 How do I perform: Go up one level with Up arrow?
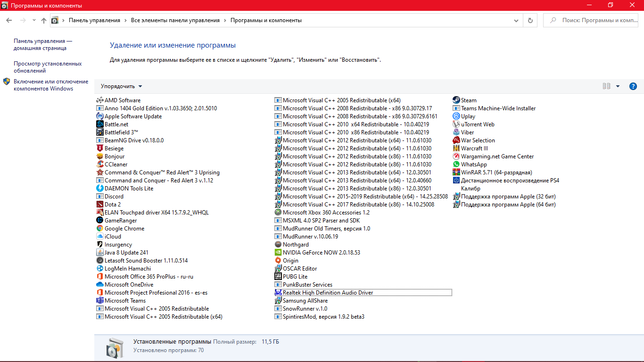tap(44, 20)
